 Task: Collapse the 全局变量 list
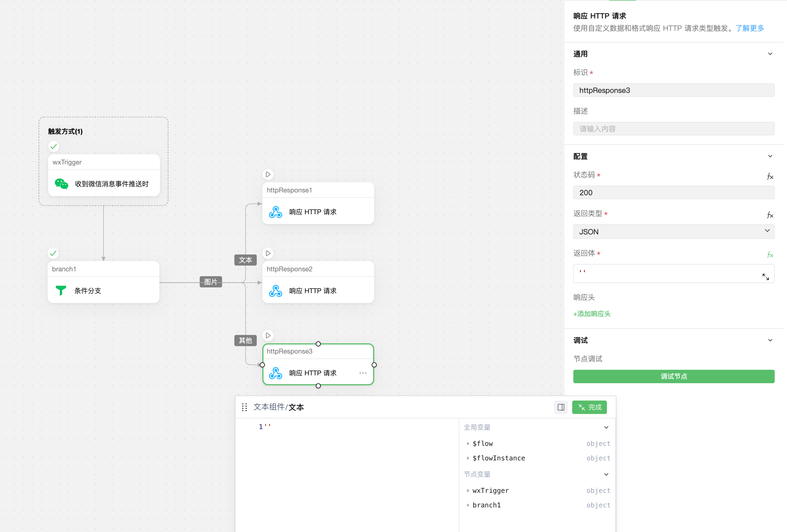pyautogui.click(x=606, y=427)
